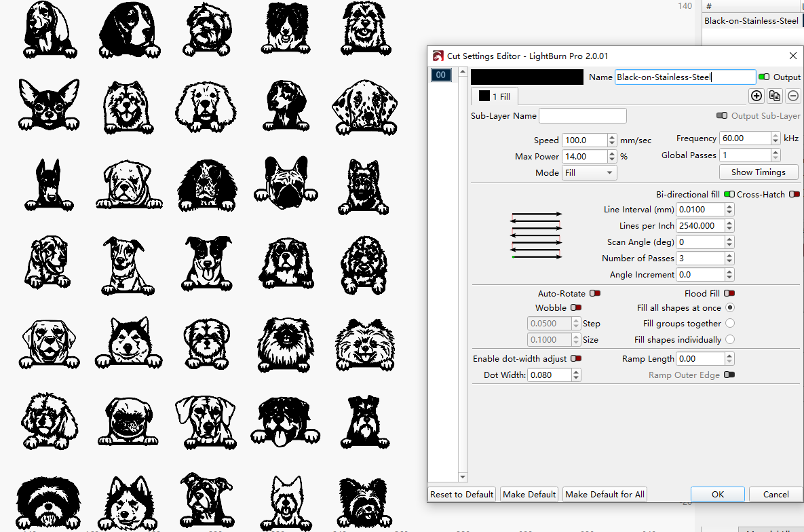Click the LightBurn logo in title bar
This screenshot has width=804, height=532.
click(x=438, y=56)
